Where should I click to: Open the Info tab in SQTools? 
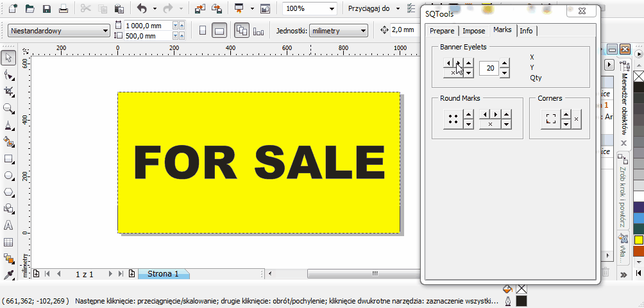526,31
